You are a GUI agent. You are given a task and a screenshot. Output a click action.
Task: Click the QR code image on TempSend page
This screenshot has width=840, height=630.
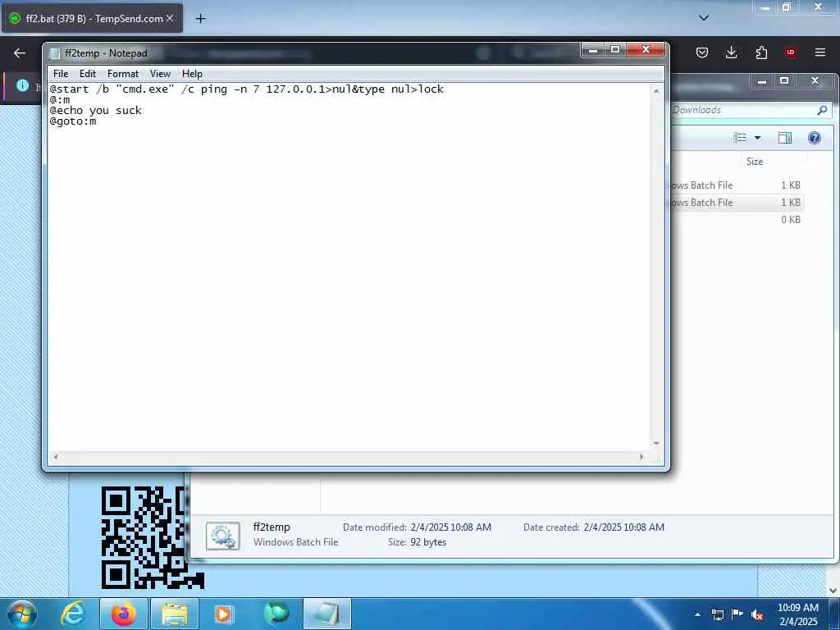click(x=153, y=537)
